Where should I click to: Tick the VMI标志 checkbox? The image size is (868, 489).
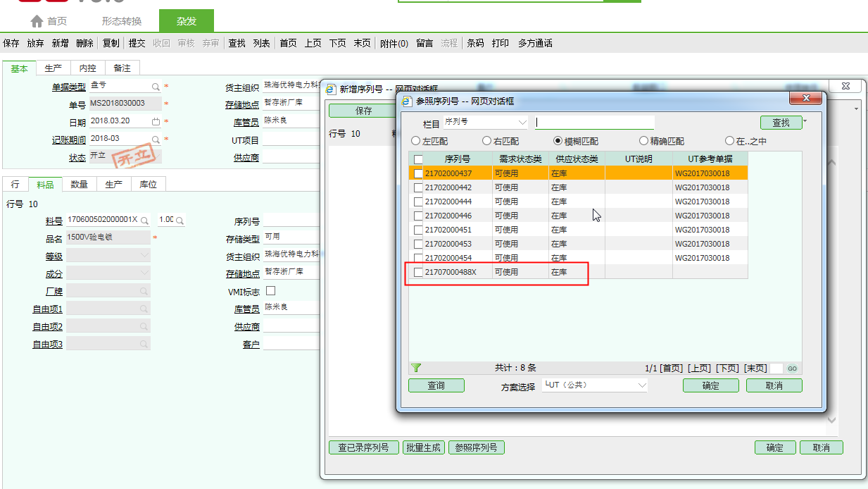270,291
